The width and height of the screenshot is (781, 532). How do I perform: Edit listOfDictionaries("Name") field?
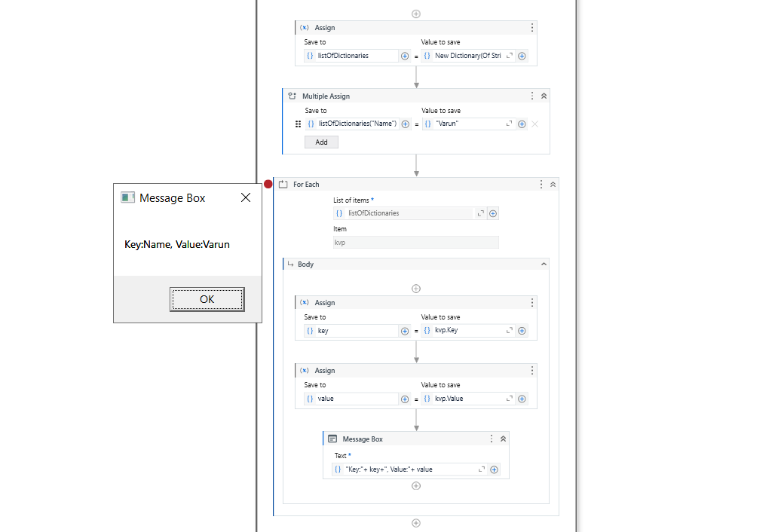coord(352,124)
